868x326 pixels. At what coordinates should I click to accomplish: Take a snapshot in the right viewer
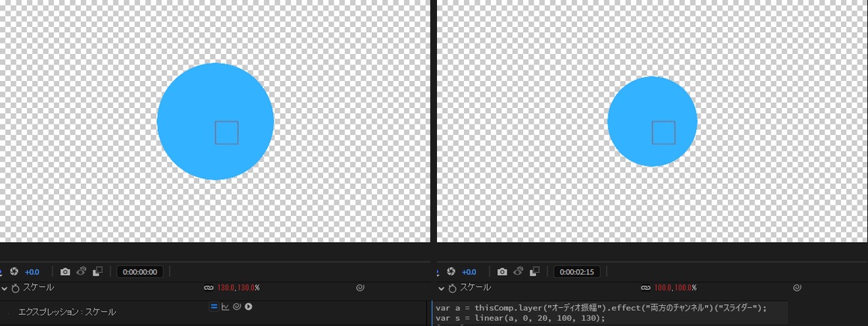pos(502,271)
